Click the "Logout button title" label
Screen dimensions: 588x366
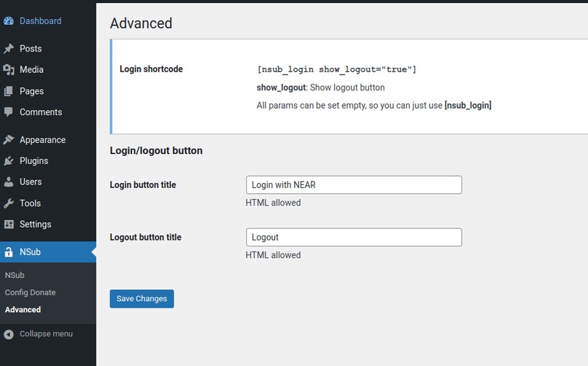pos(145,237)
